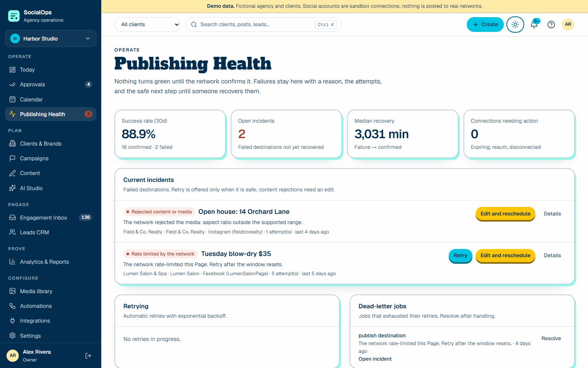Screen dimensions: 588x368
Task: Edit and reschedule Open house: 14 Orchard Lane
Action: tap(506, 214)
